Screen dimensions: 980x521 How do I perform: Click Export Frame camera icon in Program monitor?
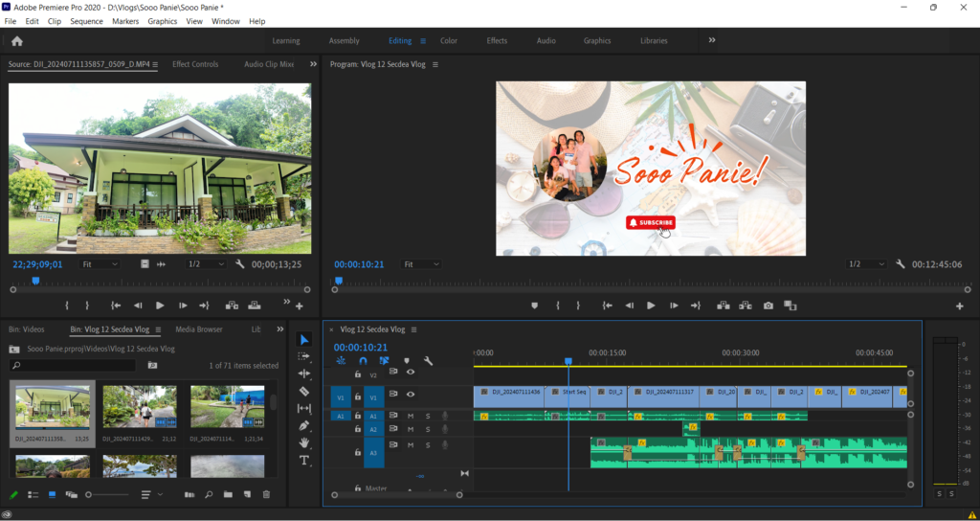tap(768, 306)
